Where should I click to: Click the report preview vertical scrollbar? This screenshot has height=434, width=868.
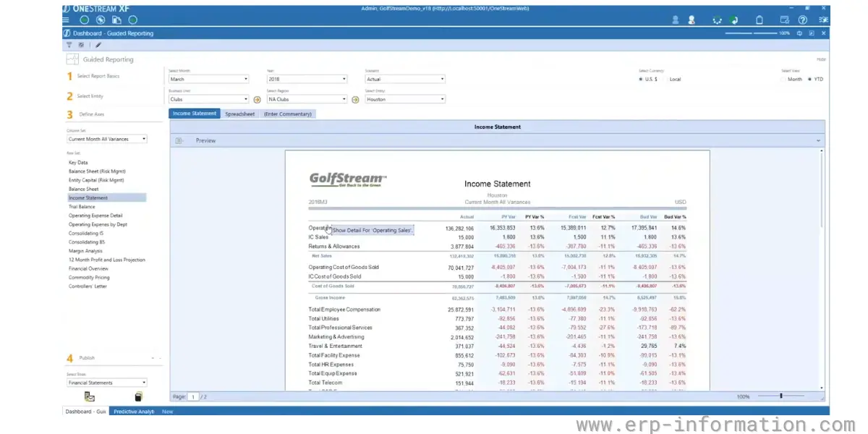tap(822, 270)
